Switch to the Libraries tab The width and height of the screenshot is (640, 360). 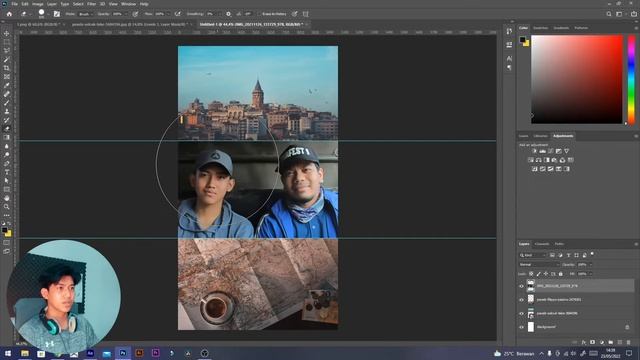(x=540, y=136)
